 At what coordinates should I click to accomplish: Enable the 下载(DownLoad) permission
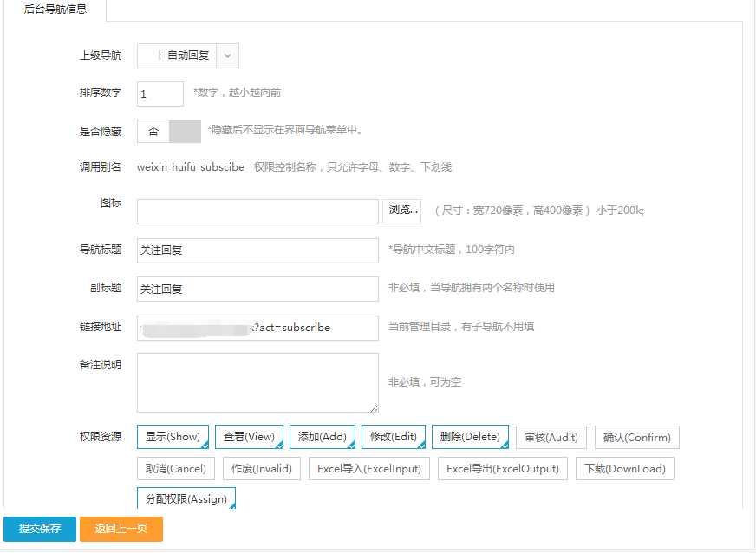(625, 469)
